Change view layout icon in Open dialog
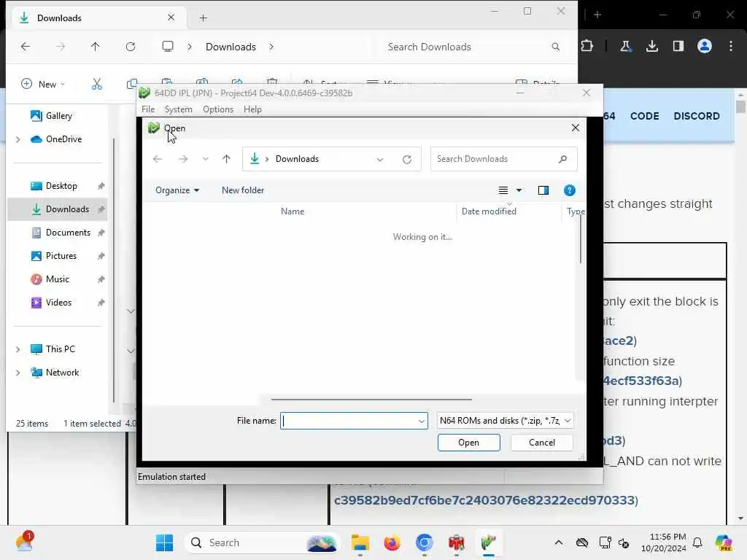The height and width of the screenshot is (560, 747). click(503, 190)
